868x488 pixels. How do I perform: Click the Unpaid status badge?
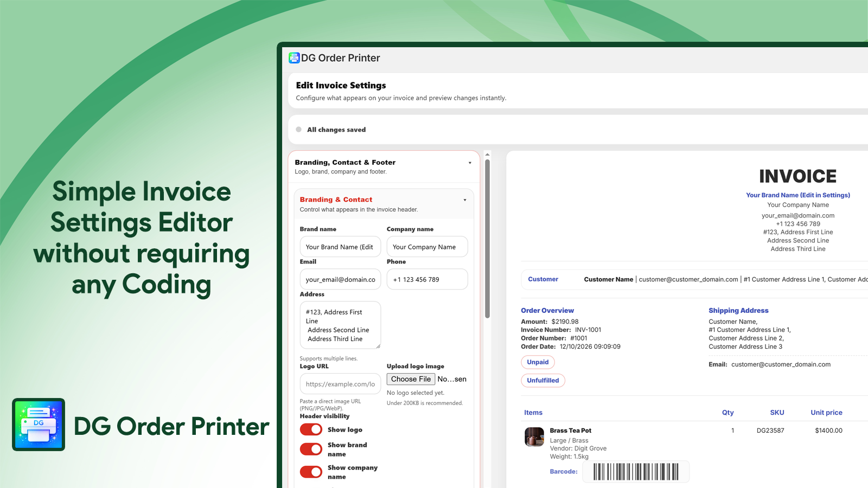pos(538,362)
